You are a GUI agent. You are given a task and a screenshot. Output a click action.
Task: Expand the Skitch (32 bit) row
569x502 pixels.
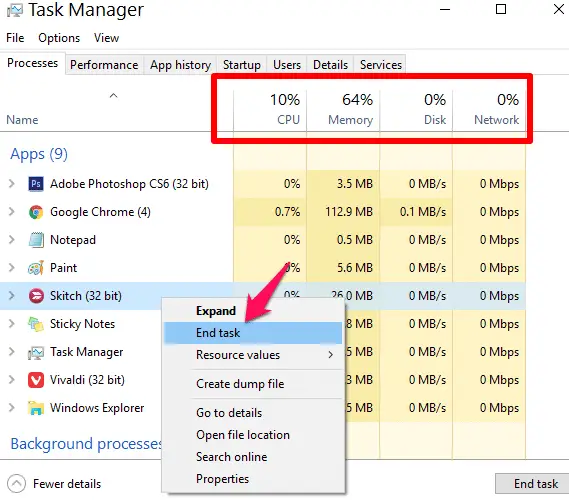point(12,296)
